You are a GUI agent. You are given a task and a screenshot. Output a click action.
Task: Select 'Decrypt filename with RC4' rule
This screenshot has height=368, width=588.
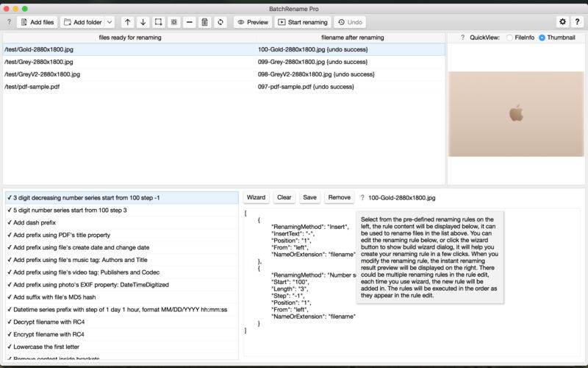122,322
